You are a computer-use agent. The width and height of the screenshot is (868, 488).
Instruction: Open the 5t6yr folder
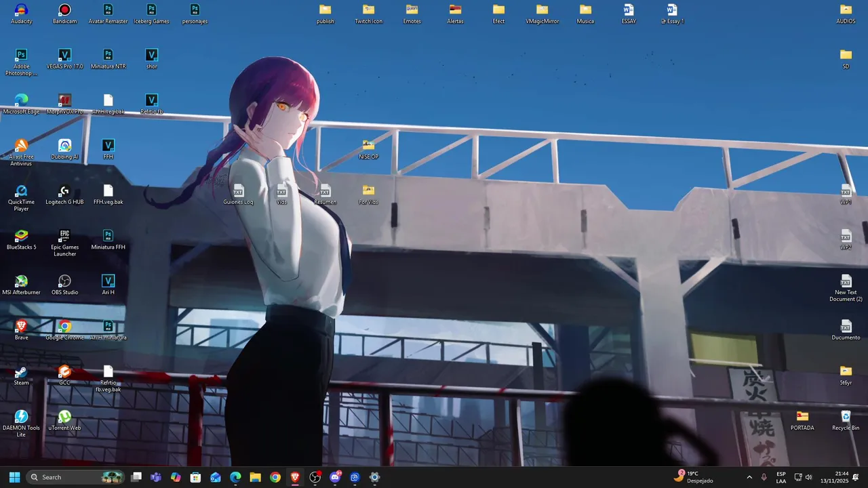pyautogui.click(x=846, y=375)
